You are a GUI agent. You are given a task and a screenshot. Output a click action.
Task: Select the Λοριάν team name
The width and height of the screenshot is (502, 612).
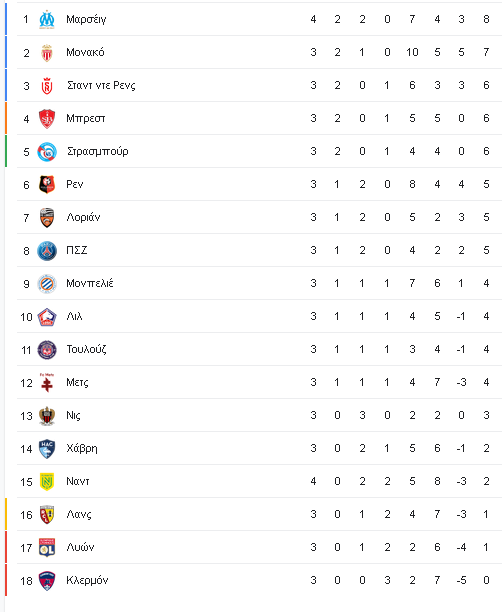83,217
